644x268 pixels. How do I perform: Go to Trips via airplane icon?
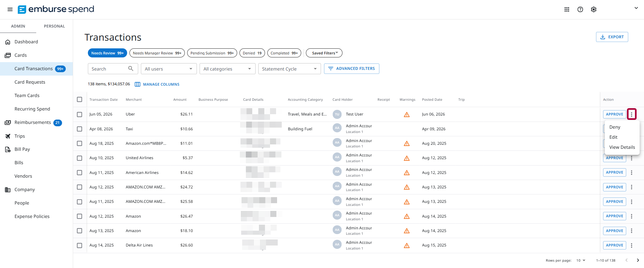pyautogui.click(x=8, y=136)
